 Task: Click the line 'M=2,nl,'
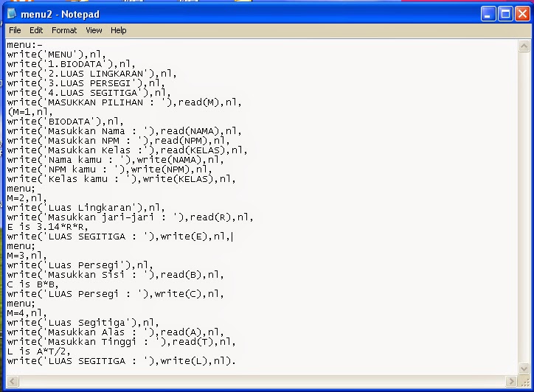[27, 198]
